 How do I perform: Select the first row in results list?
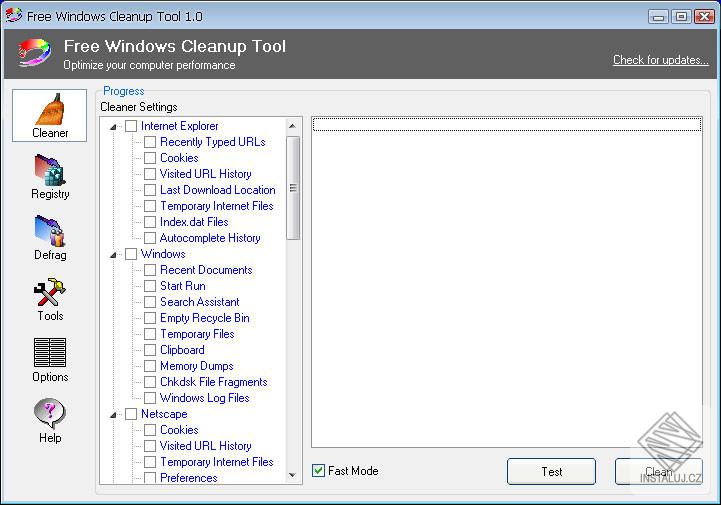click(507, 124)
